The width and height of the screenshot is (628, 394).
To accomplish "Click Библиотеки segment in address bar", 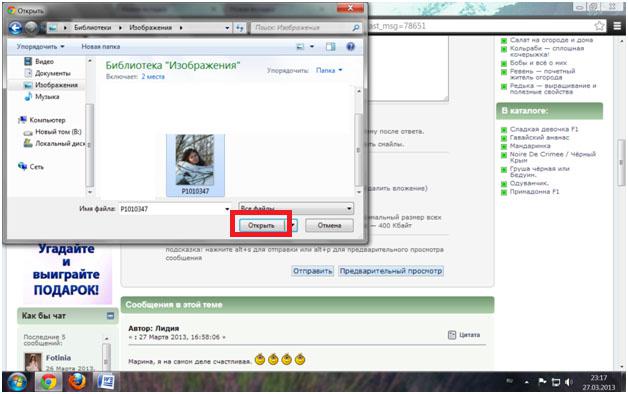I will click(x=93, y=28).
